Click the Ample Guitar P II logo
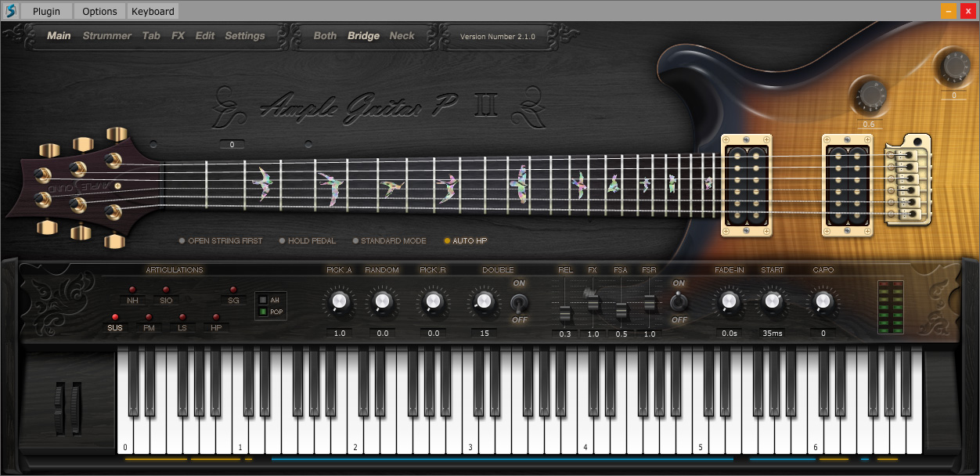The image size is (980, 476). [380, 106]
